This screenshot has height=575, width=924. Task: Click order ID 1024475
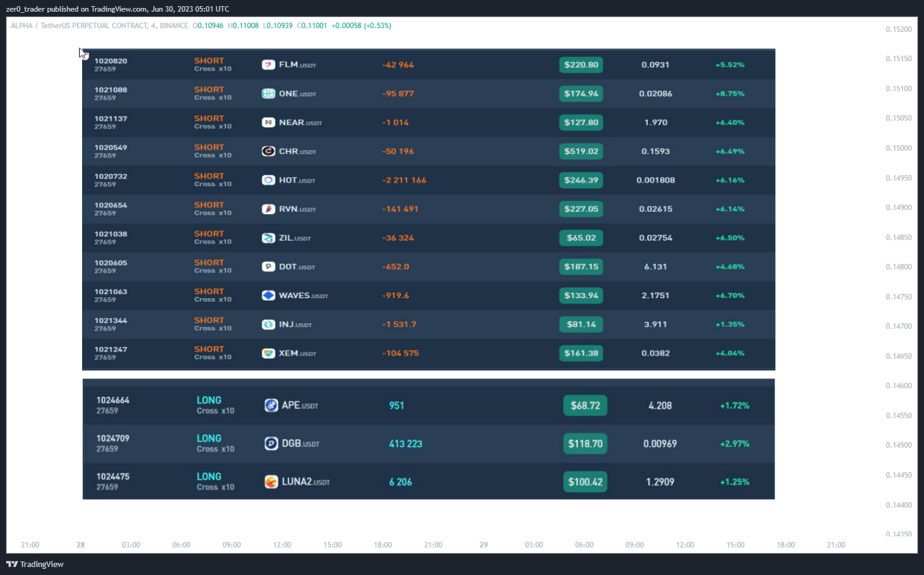[x=113, y=476]
